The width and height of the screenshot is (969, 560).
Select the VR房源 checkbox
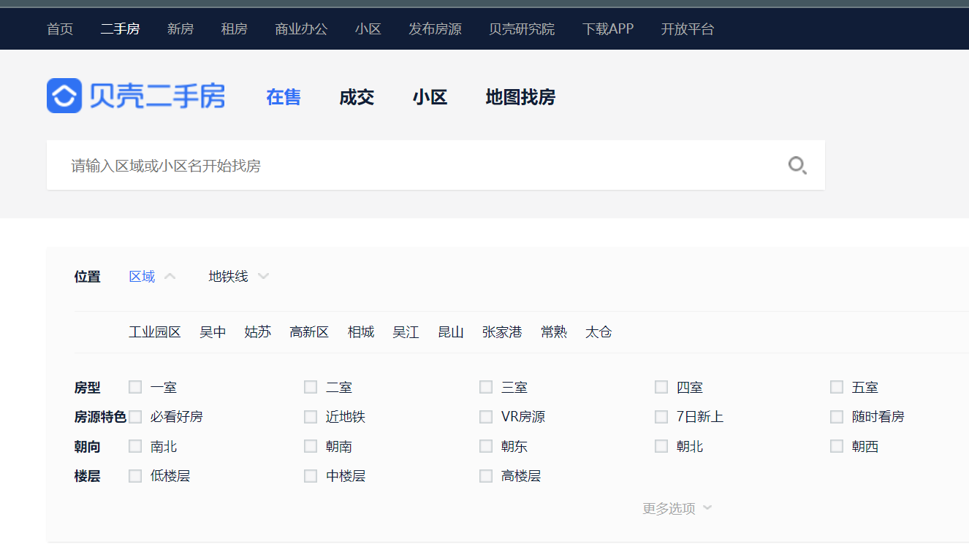(486, 417)
